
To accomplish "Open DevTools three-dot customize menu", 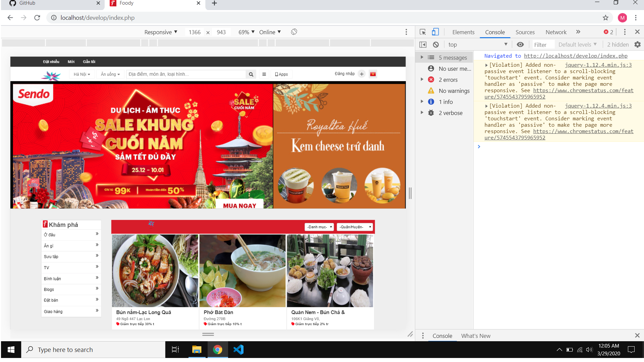I will point(625,32).
